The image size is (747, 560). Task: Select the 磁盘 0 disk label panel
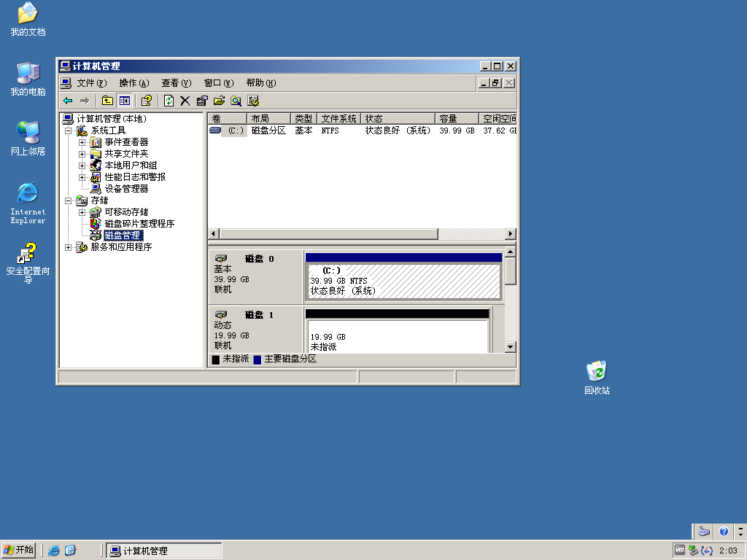click(x=255, y=276)
